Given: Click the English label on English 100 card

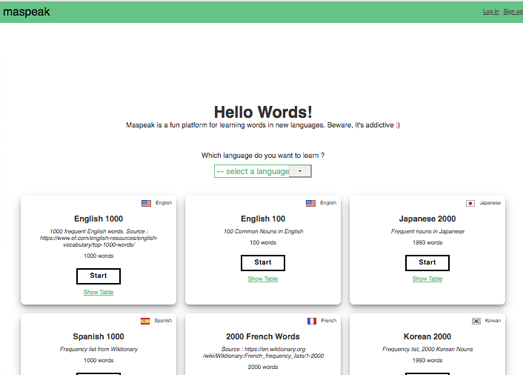Looking at the screenshot, I should (x=329, y=203).
